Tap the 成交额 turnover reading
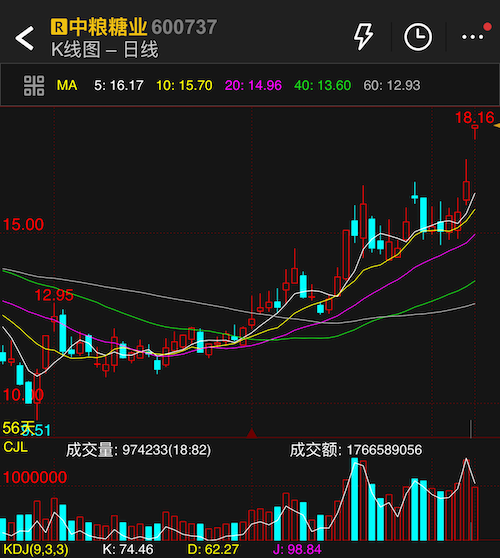This screenshot has height=558, width=500. (356, 450)
